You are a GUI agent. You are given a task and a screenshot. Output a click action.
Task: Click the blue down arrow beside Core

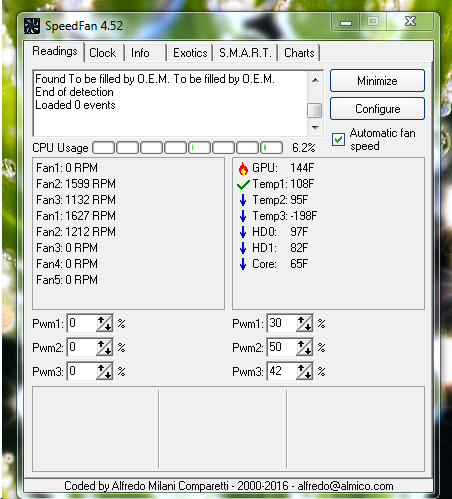(243, 264)
